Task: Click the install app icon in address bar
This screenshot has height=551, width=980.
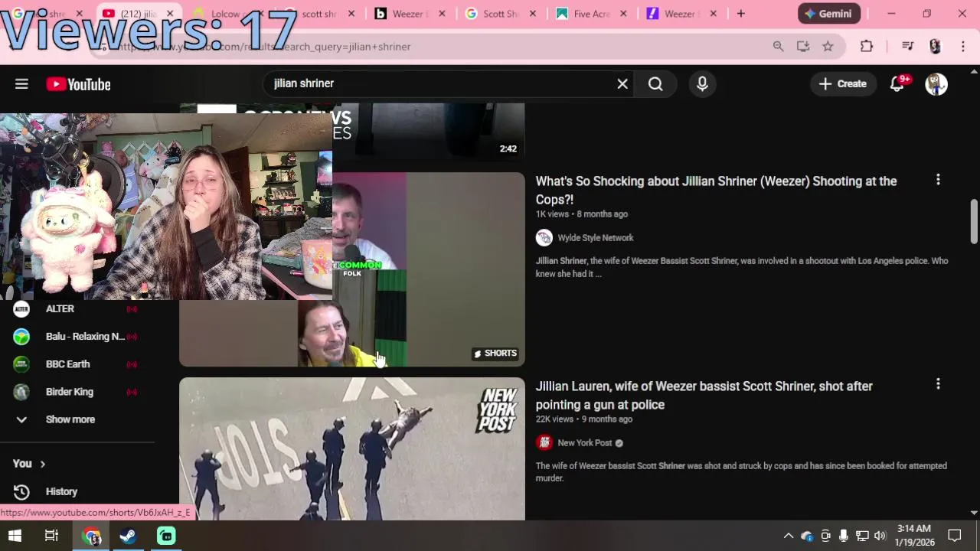Action: coord(803,47)
